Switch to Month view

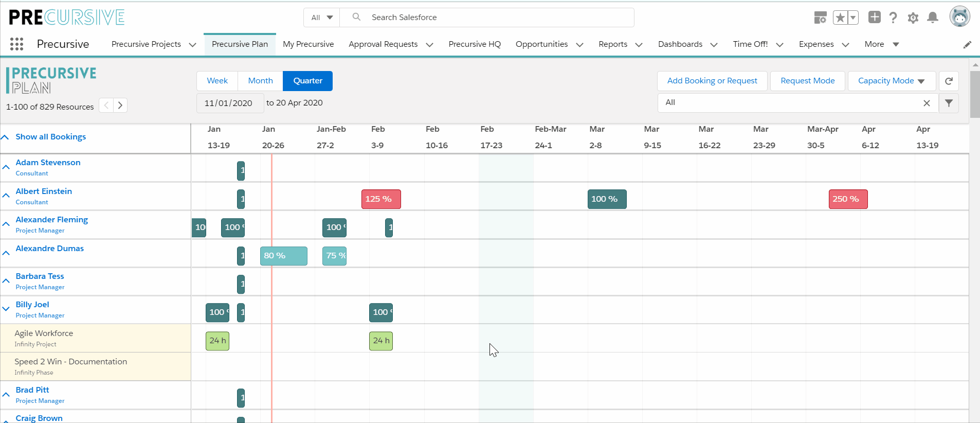tap(260, 81)
